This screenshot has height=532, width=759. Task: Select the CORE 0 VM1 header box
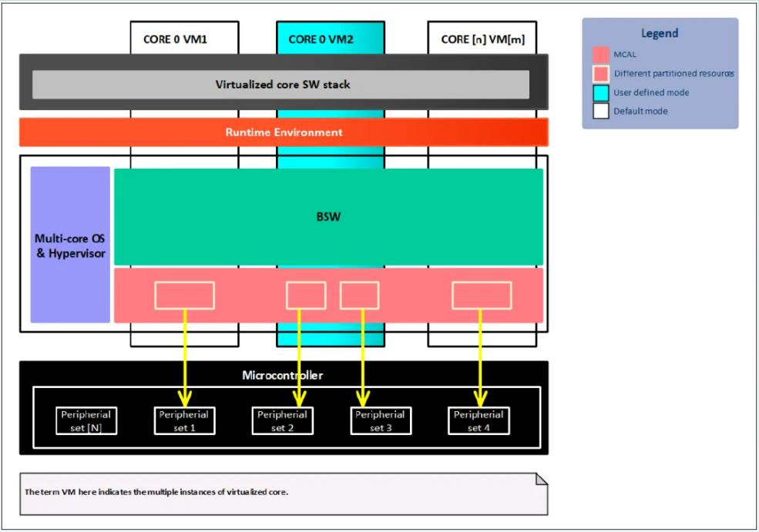click(x=184, y=38)
